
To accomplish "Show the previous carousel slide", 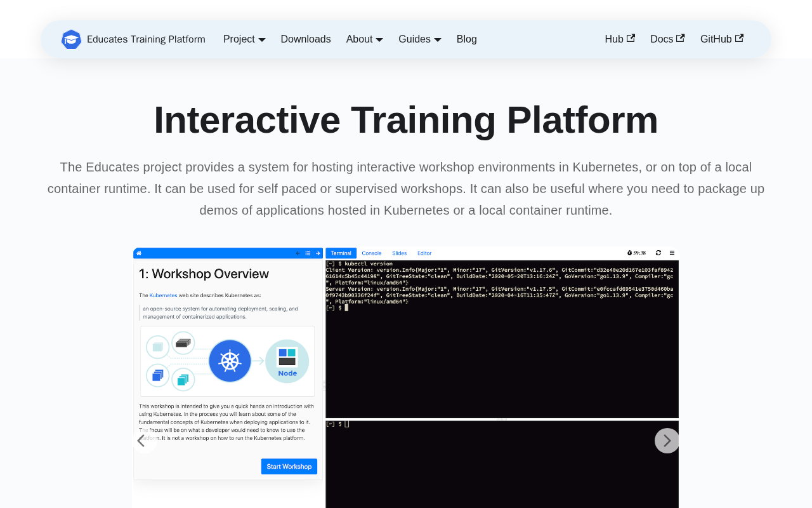I will point(143,441).
